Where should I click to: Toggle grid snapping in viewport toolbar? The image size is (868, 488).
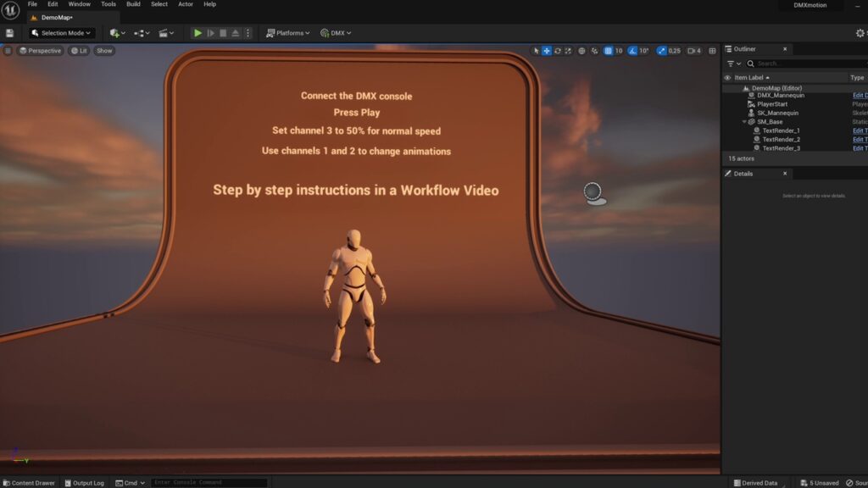click(x=608, y=51)
